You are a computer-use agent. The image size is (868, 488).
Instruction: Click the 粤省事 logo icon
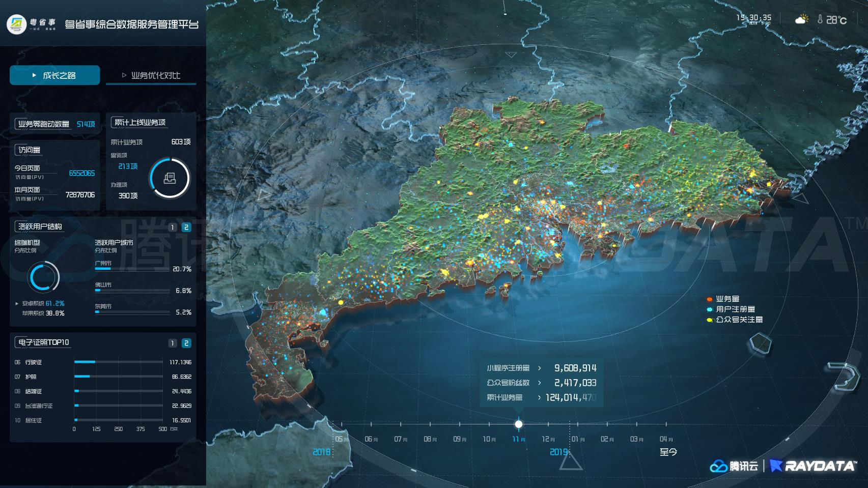click(17, 24)
